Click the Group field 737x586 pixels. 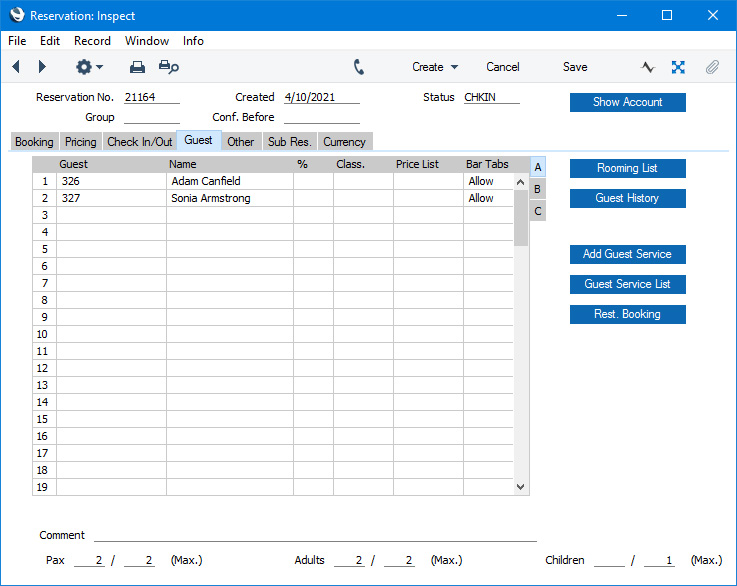click(x=151, y=117)
